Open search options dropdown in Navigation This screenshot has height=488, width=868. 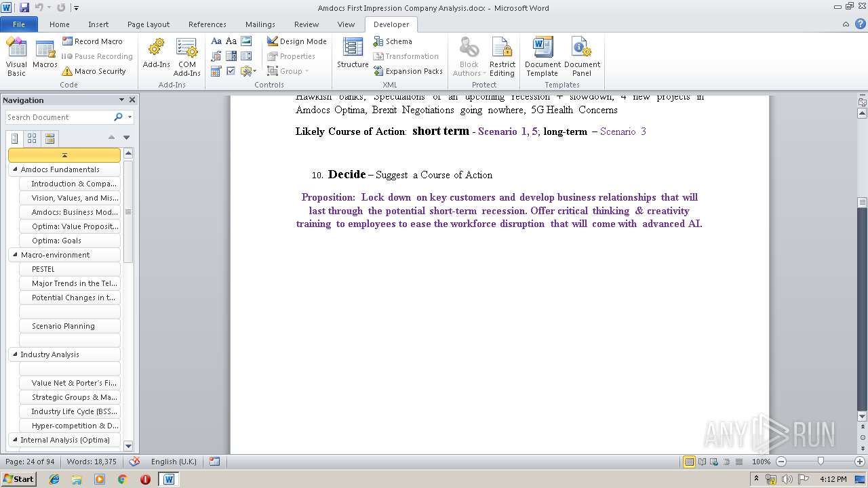coord(130,117)
